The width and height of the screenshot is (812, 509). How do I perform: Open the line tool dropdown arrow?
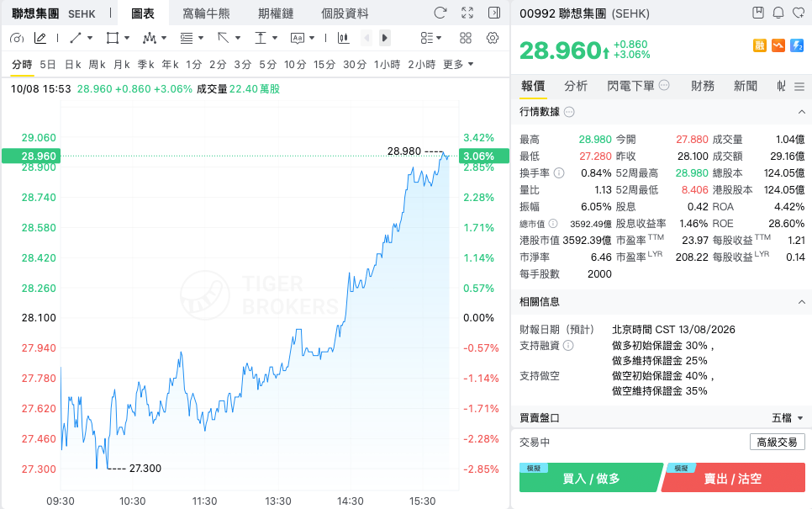[90, 38]
